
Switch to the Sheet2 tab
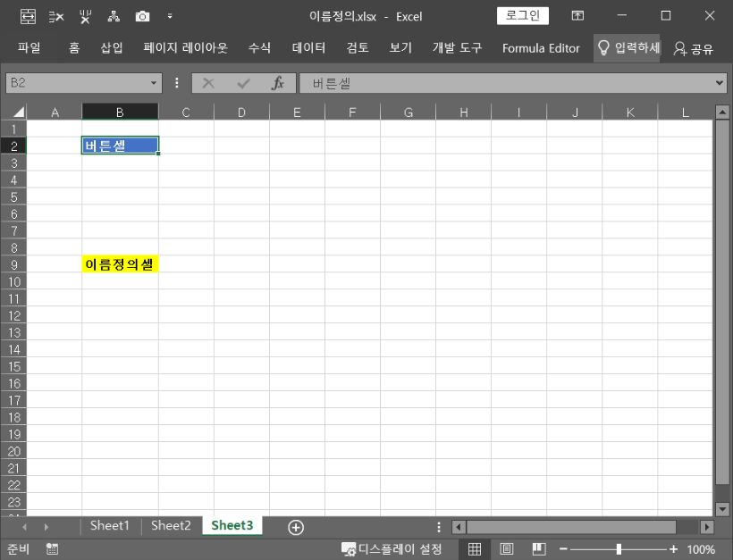[x=171, y=525]
